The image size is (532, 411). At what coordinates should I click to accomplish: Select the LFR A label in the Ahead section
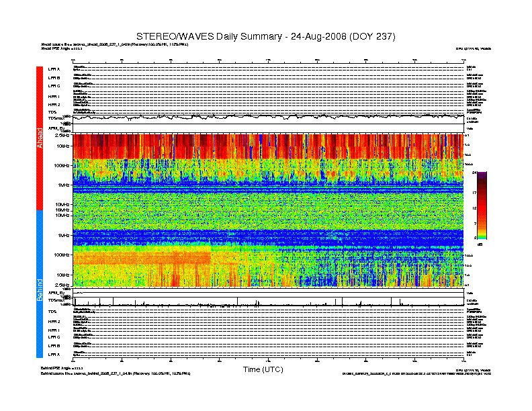tap(54, 69)
